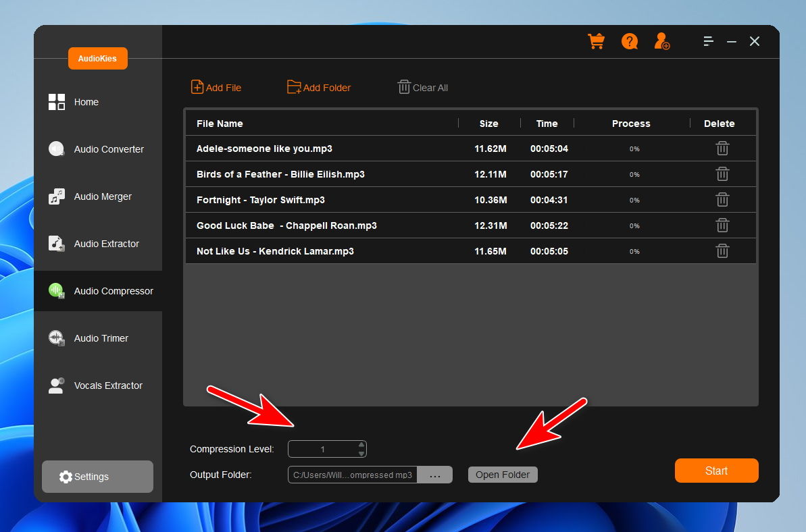
Task: Delete Adele-someone like you.mp3 via trash icon
Action: tap(722, 149)
